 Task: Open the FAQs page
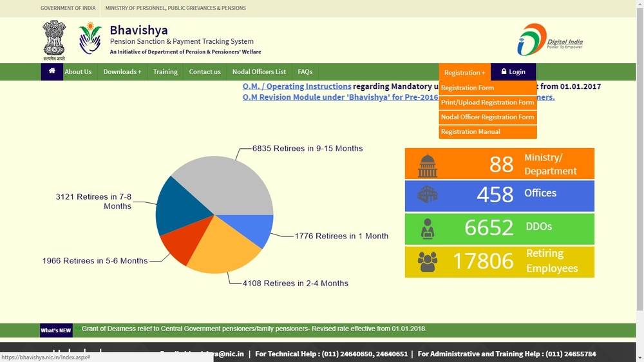(x=305, y=71)
